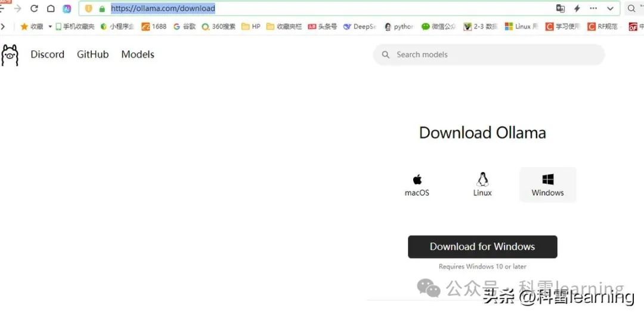The image size is (644, 314).
Task: Expand the bookmarks bar left chevron
Action: tap(3, 26)
